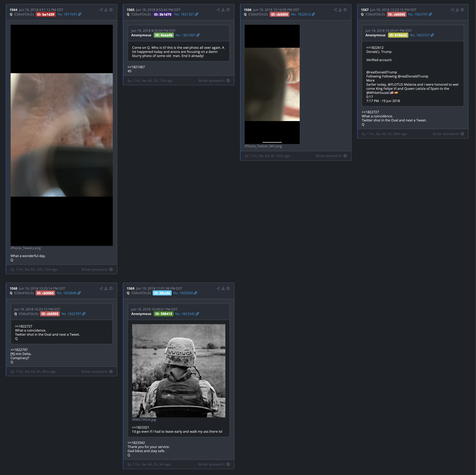Click download icon on post 1566
This screenshot has height=475, width=476.
[x=340, y=10]
